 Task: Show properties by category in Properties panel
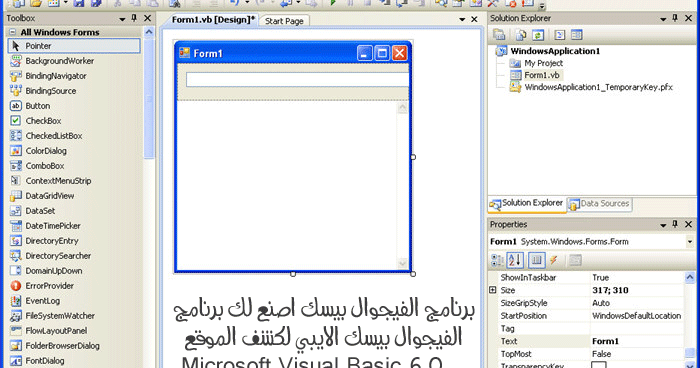pos(497,260)
